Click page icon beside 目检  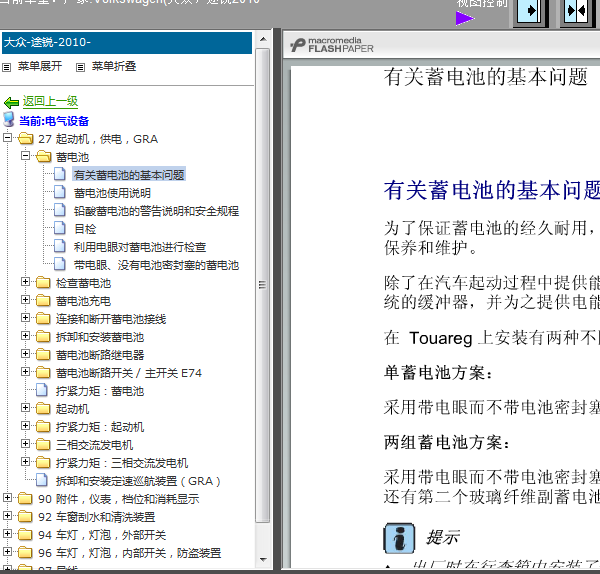[x=60, y=228]
